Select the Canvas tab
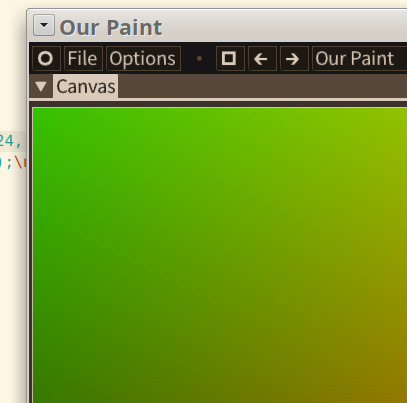The height and width of the screenshot is (403, 407). click(85, 87)
